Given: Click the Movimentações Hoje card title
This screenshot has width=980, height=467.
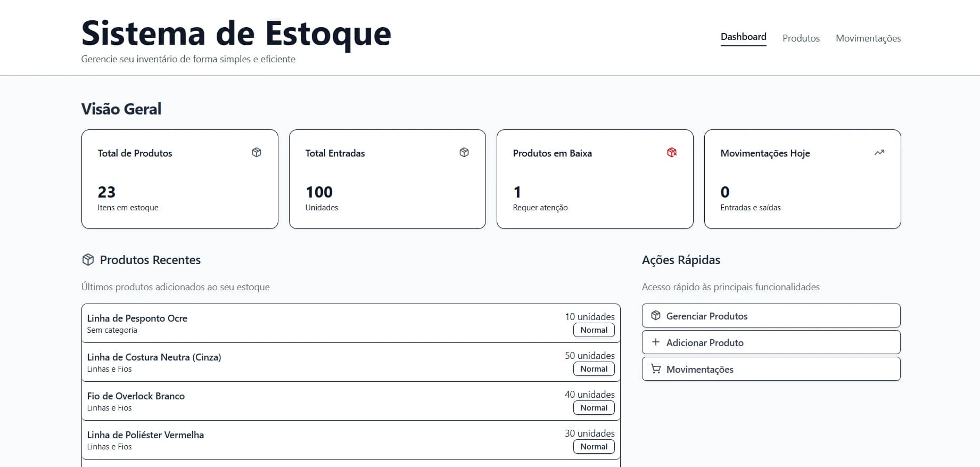Looking at the screenshot, I should pyautogui.click(x=765, y=153).
